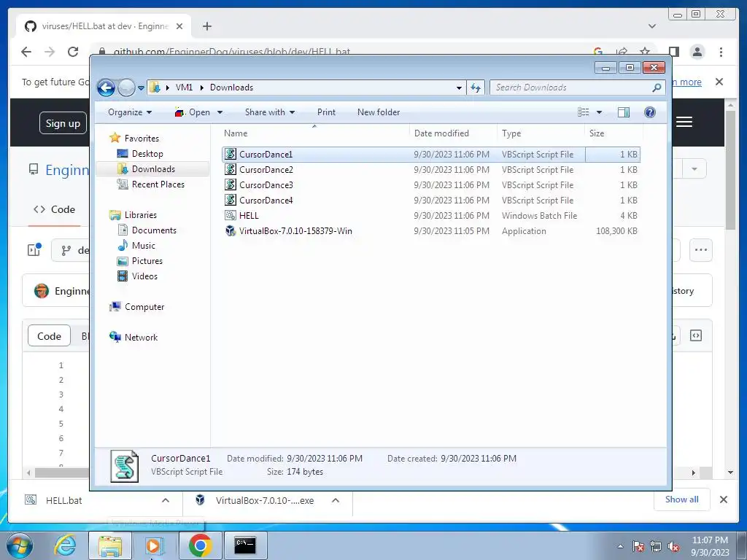This screenshot has width=747, height=560.
Task: Select the HELL batch file icon
Action: click(231, 215)
